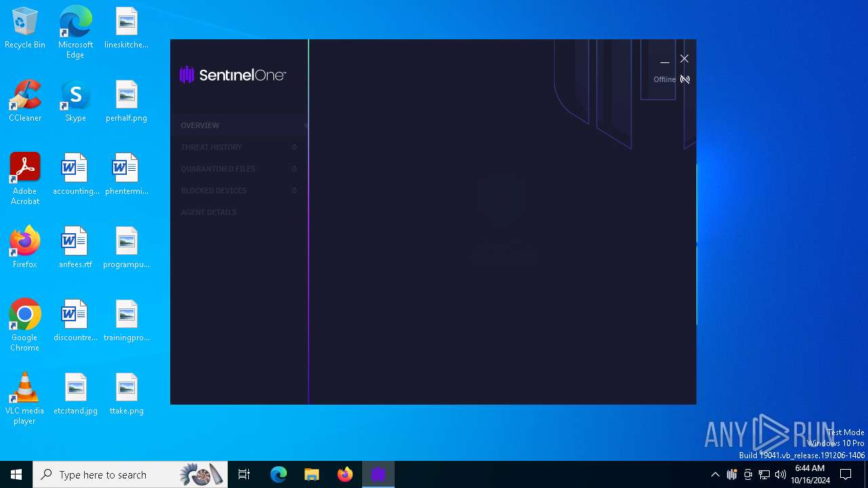Viewport: 868px width, 488px height.
Task: Select the trainingpro image file icon
Action: (x=126, y=321)
